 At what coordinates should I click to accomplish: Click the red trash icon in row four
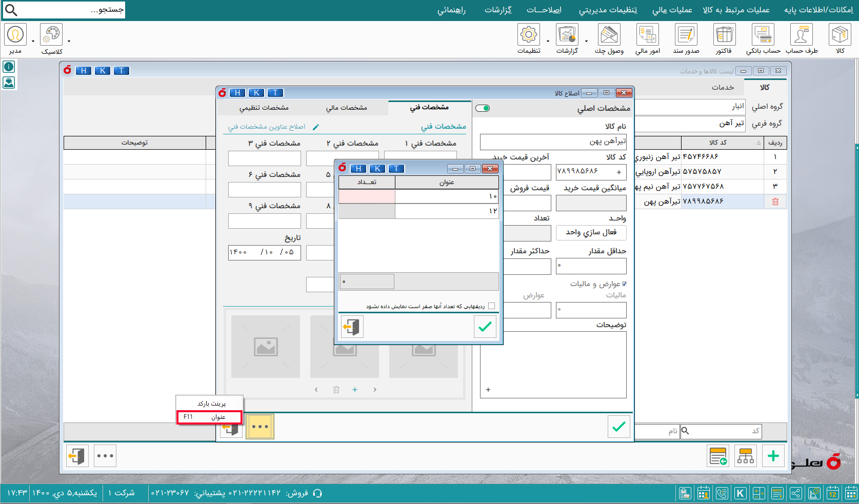[x=775, y=201]
